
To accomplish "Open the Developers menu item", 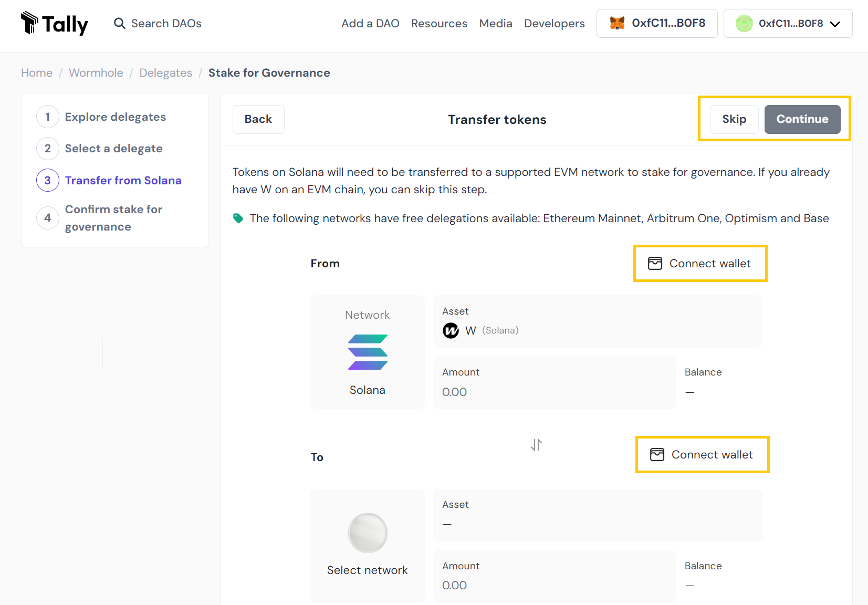I will click(x=554, y=24).
